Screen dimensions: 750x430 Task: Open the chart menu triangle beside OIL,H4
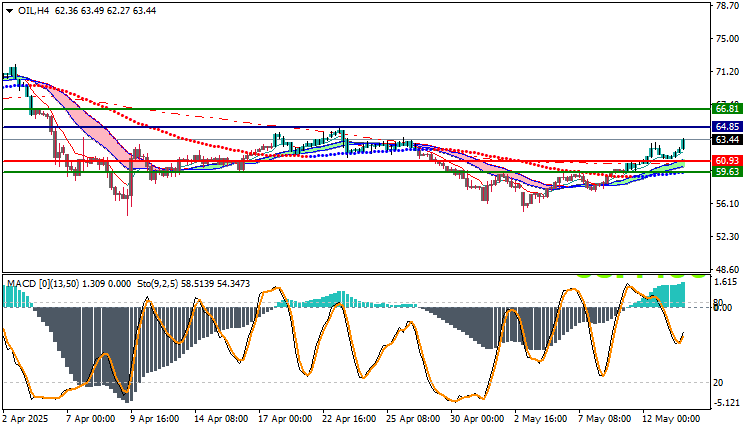(x=10, y=11)
